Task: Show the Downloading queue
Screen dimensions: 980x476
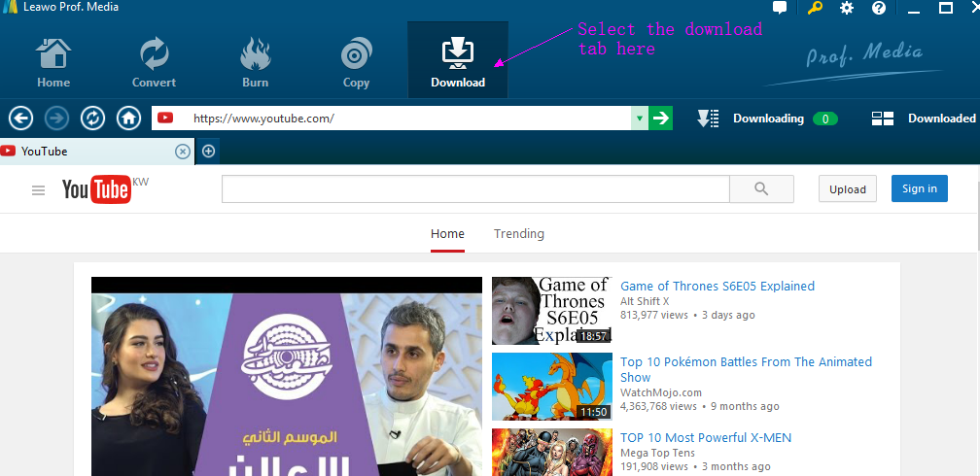Action: (768, 119)
